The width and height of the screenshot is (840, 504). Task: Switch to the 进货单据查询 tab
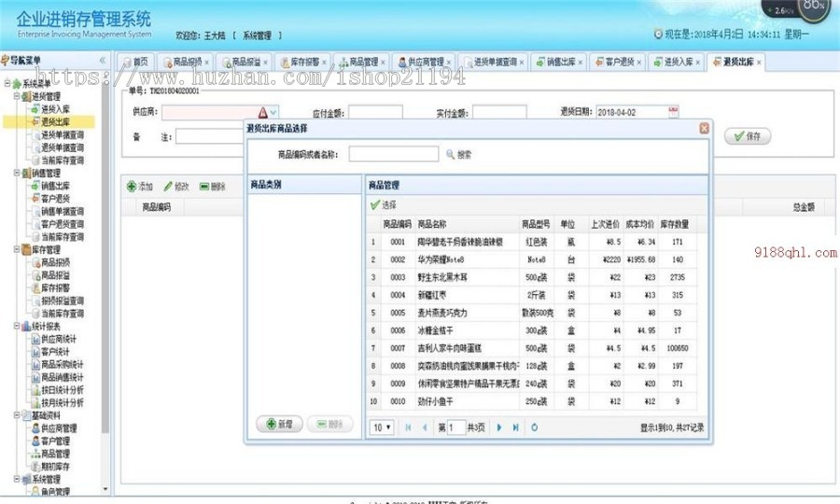(494, 63)
